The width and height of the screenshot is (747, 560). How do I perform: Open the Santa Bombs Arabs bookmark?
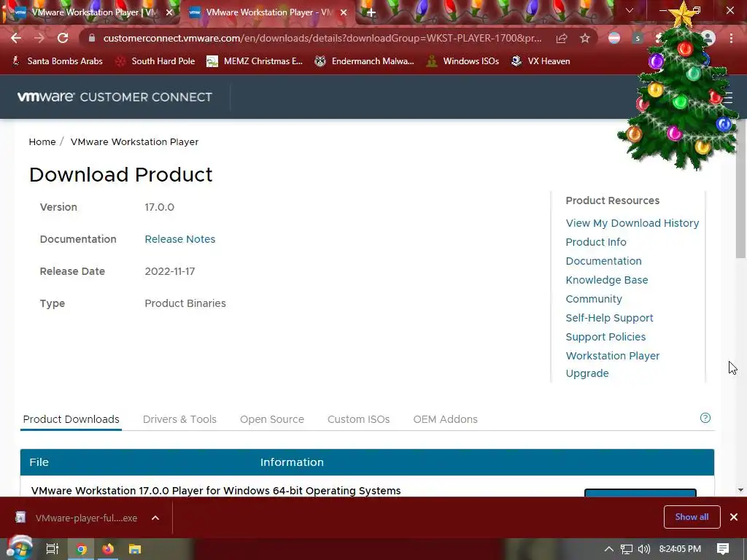57,61
